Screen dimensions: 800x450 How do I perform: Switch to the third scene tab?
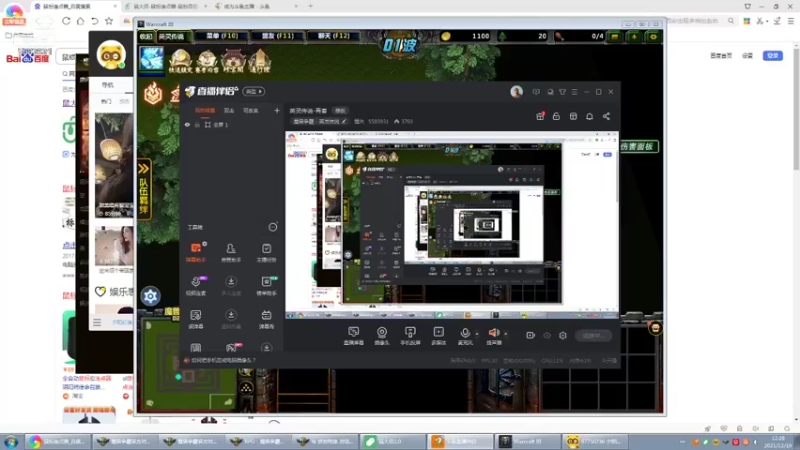tap(251, 110)
